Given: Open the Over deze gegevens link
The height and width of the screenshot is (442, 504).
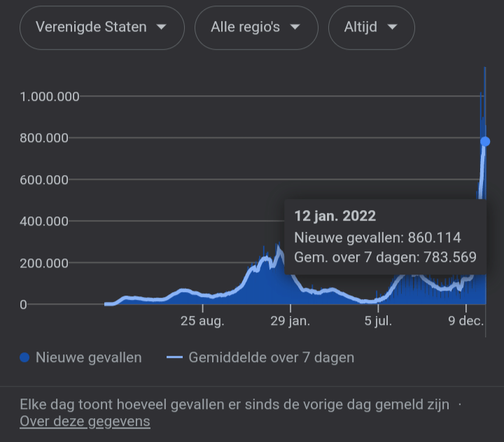Looking at the screenshot, I should coord(85,422).
